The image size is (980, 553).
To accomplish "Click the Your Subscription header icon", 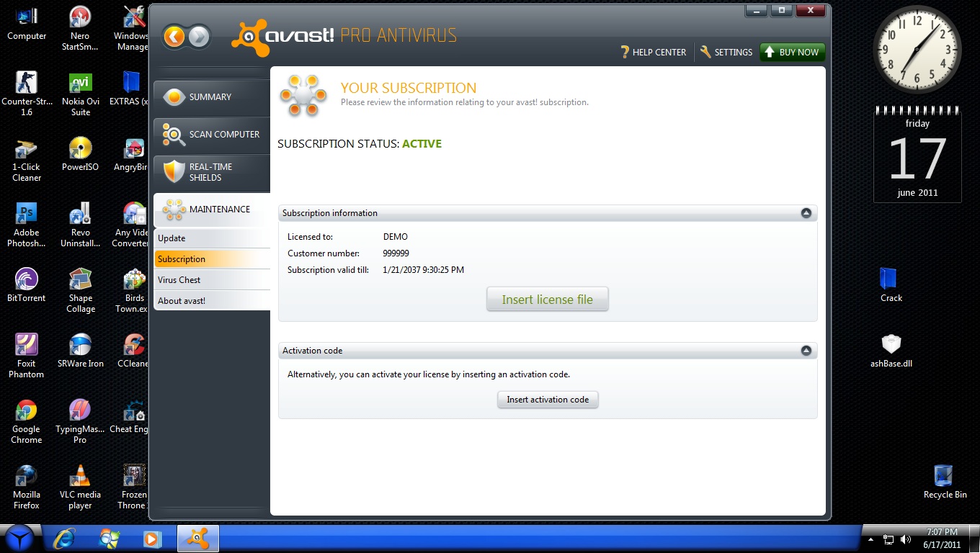I will coord(304,95).
